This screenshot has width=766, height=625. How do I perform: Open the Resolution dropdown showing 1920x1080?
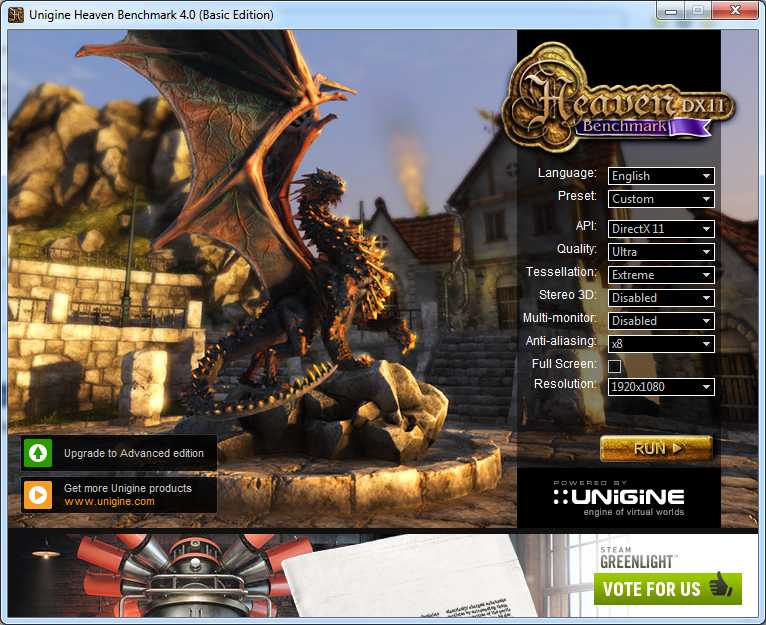661,387
